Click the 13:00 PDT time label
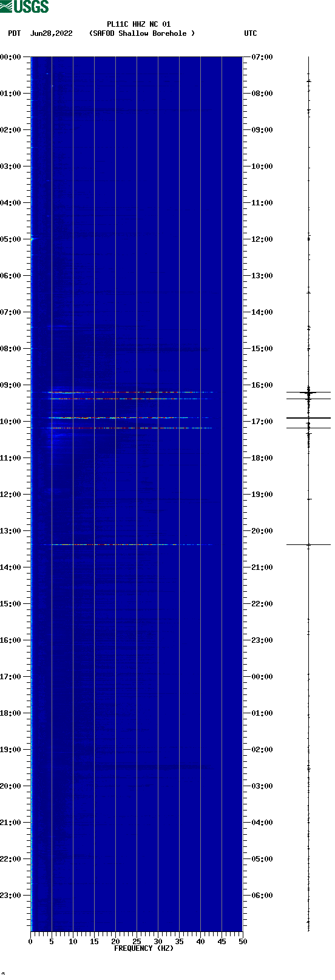Viewport: 335px width, 980px height. 11,531
